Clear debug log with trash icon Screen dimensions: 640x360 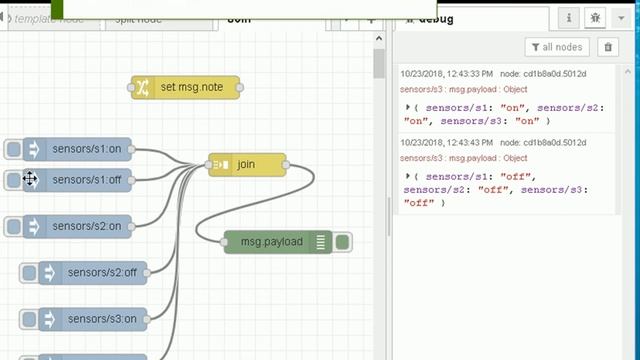click(608, 47)
